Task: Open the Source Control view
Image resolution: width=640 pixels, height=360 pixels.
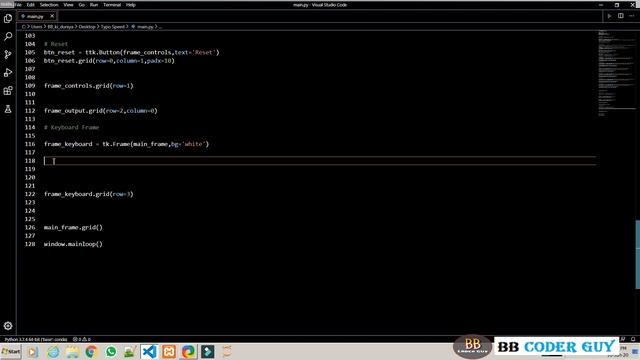Action: (8, 54)
